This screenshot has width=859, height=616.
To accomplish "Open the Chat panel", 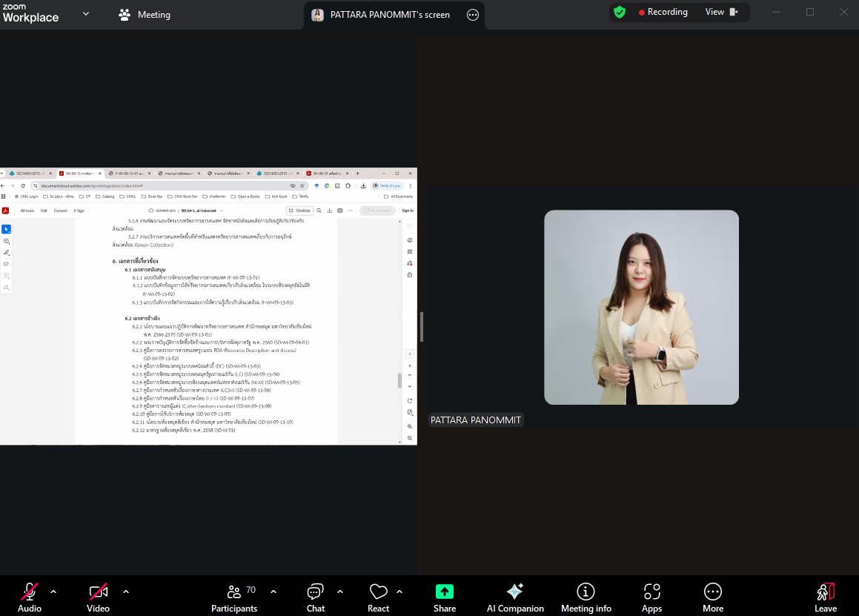I will (x=316, y=597).
